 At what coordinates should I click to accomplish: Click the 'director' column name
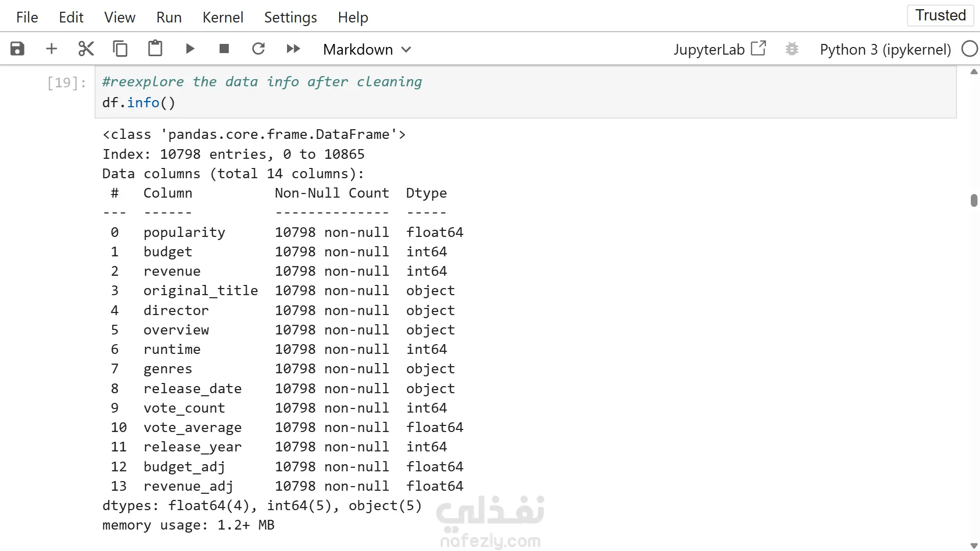(x=176, y=310)
